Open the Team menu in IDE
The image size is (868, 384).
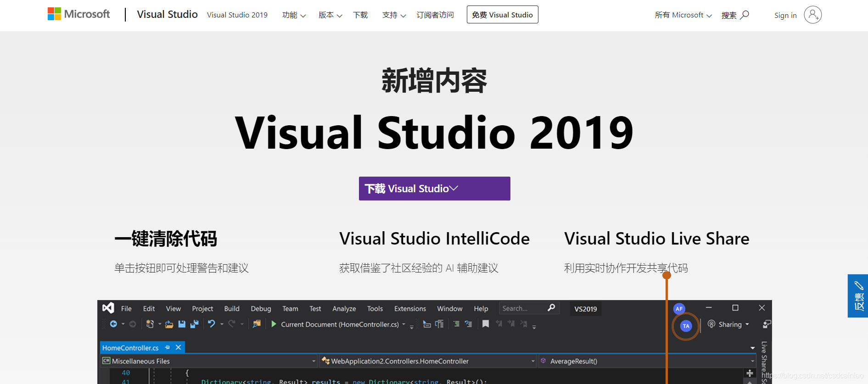[x=290, y=308]
